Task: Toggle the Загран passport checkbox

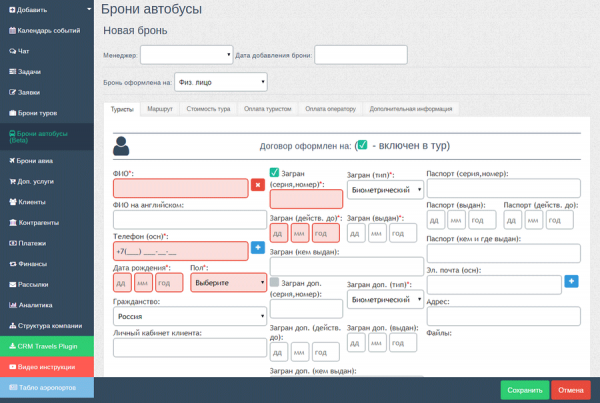Action: tap(274, 173)
